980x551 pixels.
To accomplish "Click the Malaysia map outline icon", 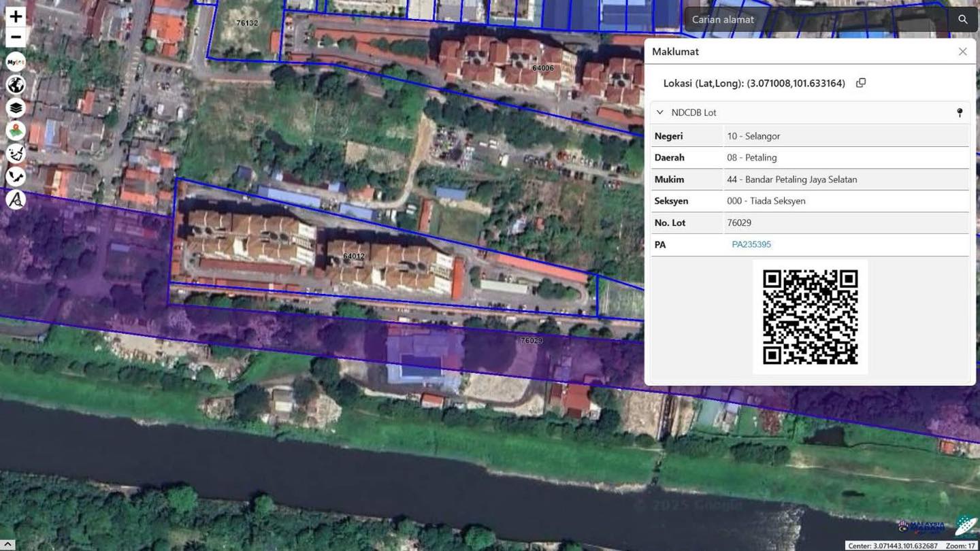I will point(16,177).
